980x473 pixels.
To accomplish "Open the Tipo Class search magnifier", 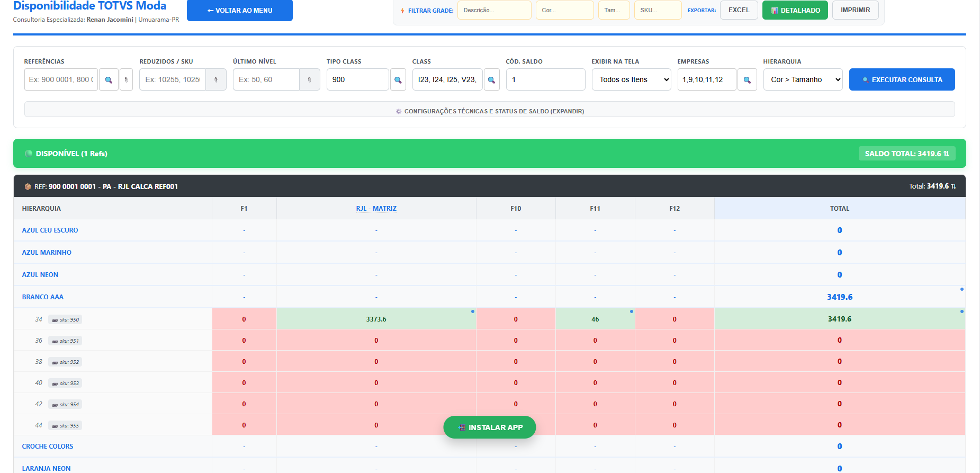I will [x=398, y=79].
